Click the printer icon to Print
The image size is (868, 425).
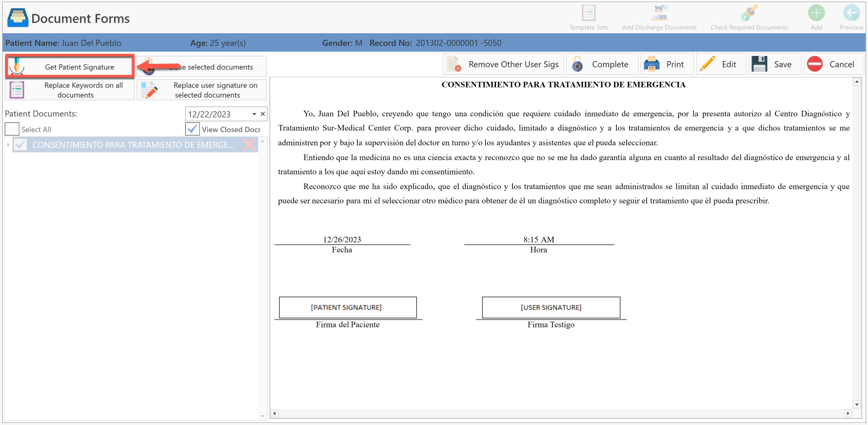click(652, 64)
